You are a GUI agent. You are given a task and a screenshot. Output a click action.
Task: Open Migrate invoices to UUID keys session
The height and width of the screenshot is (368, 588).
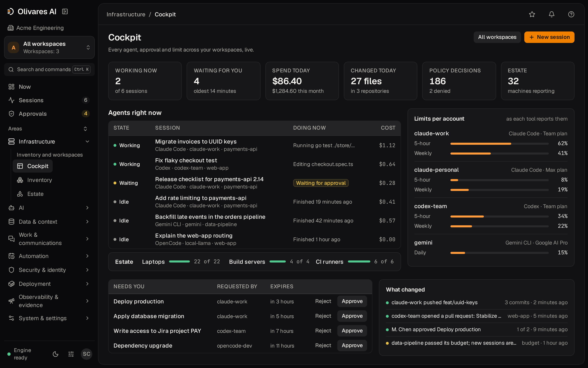tap(254, 145)
